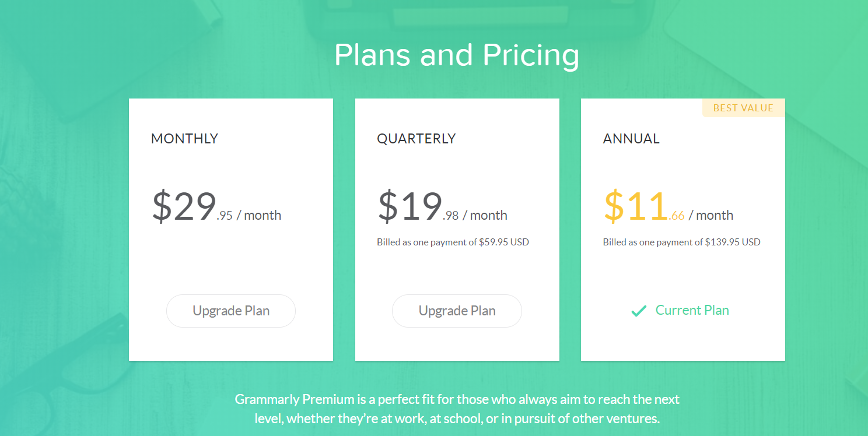Select the QUARTERLY plan heading
Viewport: 868px width, 436px height.
click(416, 139)
